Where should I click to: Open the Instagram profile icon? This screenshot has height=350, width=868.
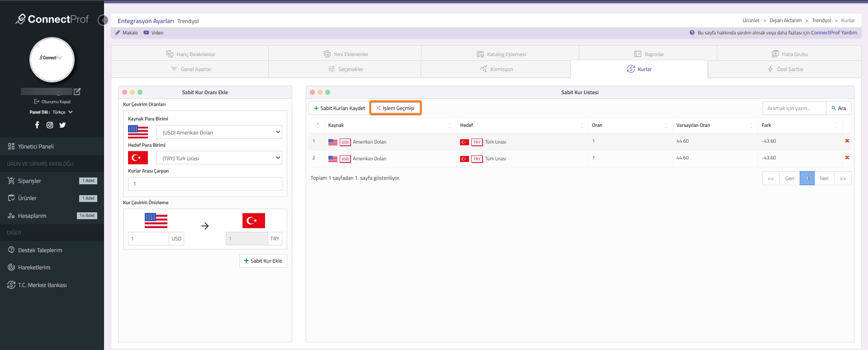(50, 125)
